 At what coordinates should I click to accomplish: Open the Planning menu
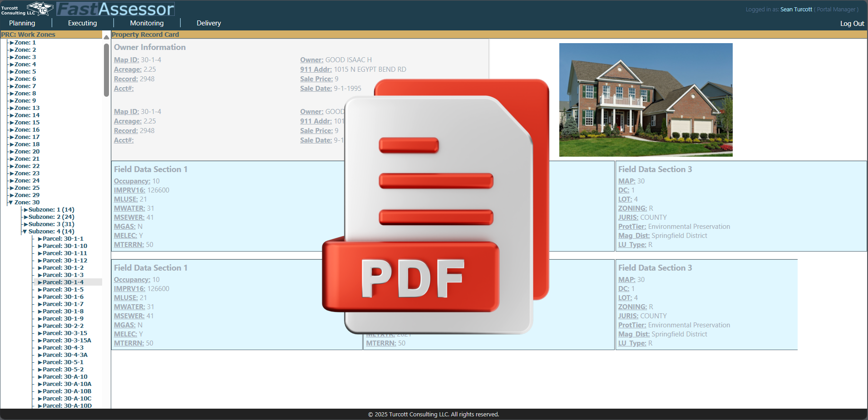21,23
